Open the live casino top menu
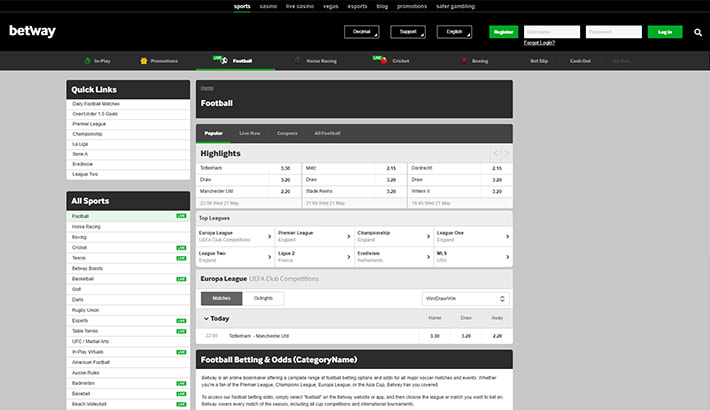The width and height of the screenshot is (710, 410). coord(300,6)
